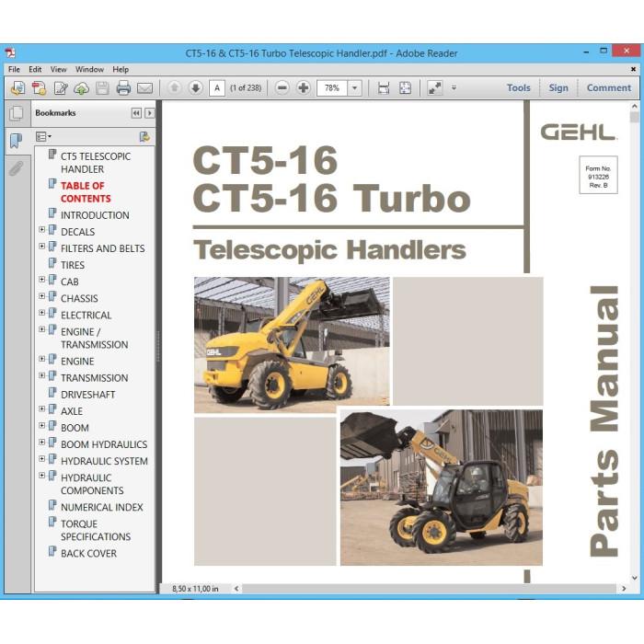Close the document with small X button
The height and width of the screenshot is (644, 644).
[x=633, y=69]
